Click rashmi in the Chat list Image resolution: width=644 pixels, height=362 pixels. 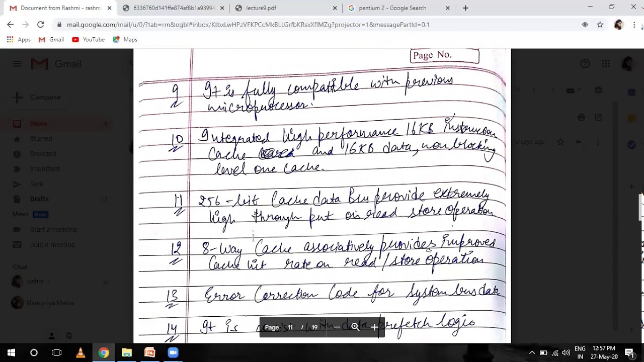tap(35, 282)
